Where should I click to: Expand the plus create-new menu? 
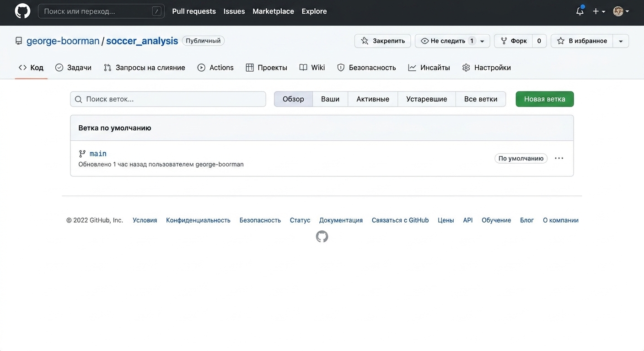click(599, 11)
